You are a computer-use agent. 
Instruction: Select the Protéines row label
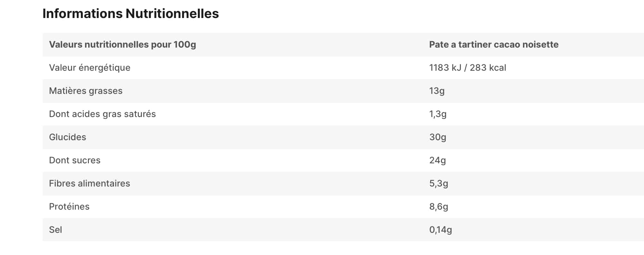[69, 206]
